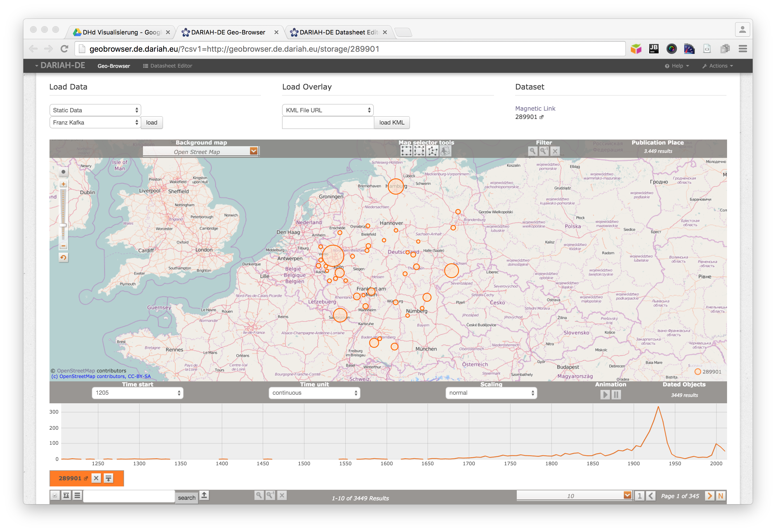Select the country region selector tool
This screenshot has width=776, height=532.
pos(445,151)
